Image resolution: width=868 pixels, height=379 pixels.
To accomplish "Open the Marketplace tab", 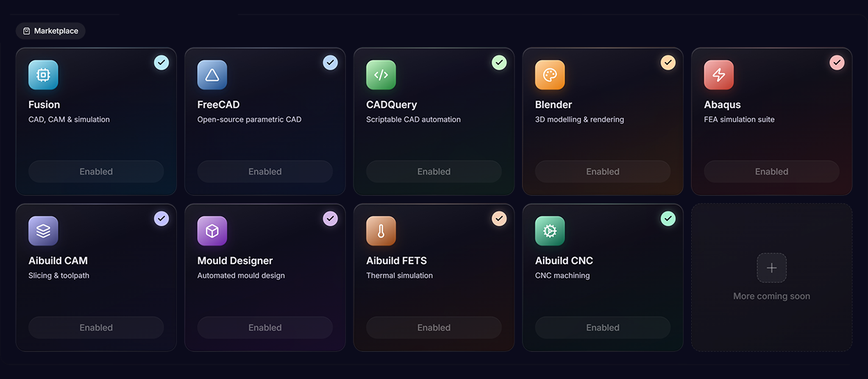I will [50, 31].
